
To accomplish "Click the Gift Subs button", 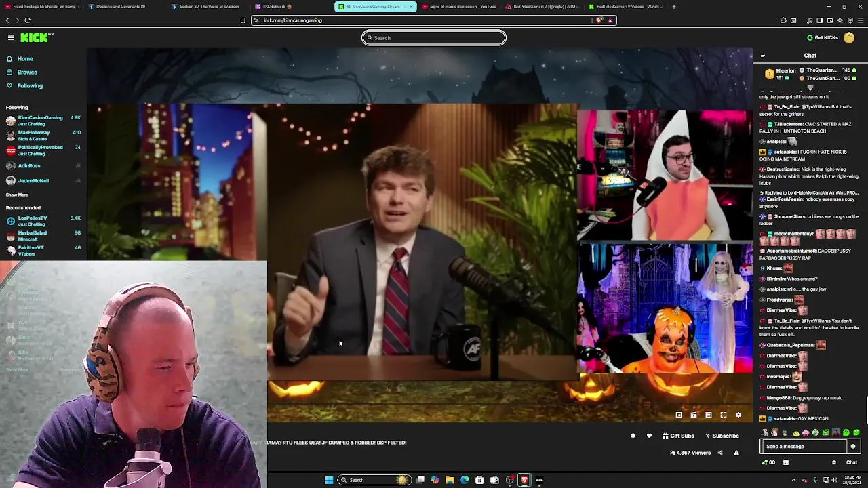I will coord(678,436).
